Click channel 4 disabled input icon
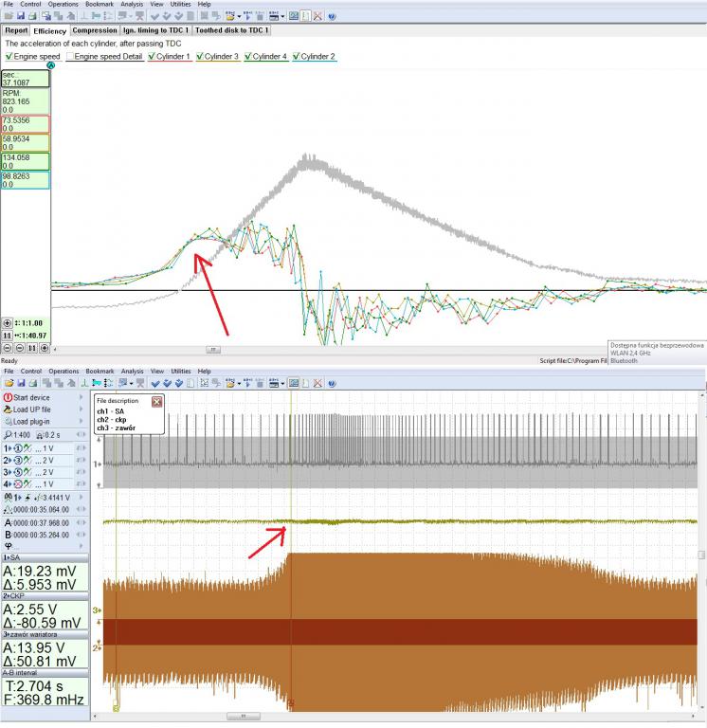The width and height of the screenshot is (707, 728). (18, 484)
